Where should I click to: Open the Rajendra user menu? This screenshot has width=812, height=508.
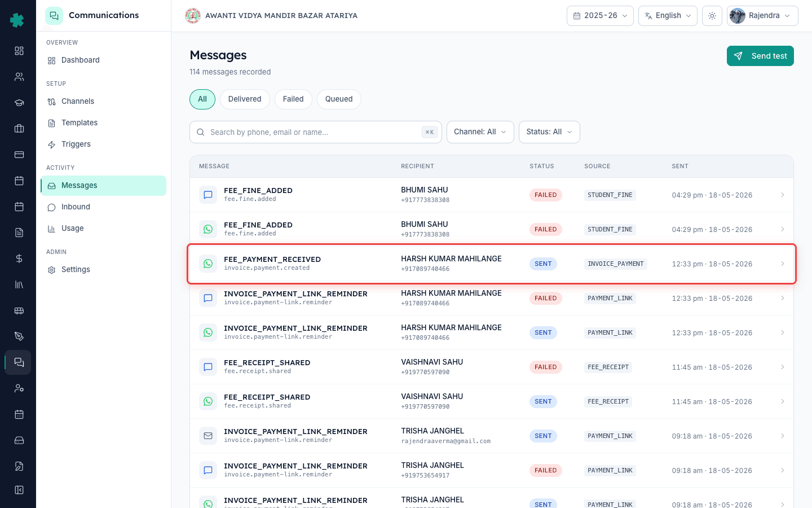point(762,16)
